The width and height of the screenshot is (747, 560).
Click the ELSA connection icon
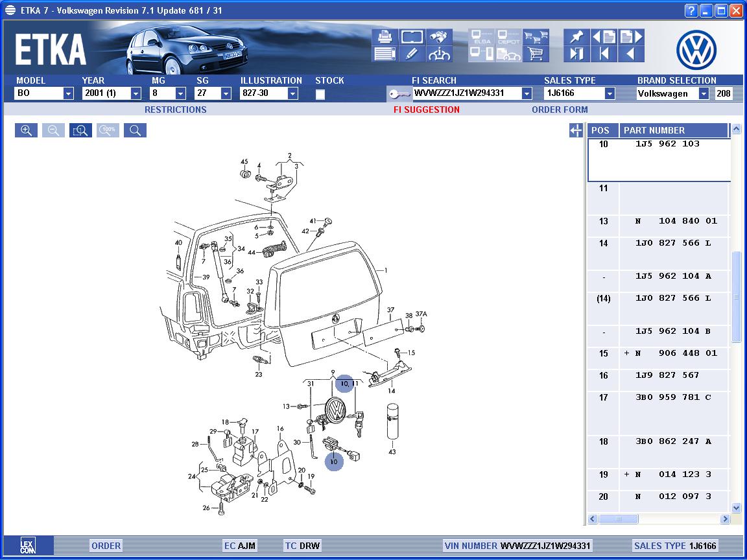pos(482,37)
